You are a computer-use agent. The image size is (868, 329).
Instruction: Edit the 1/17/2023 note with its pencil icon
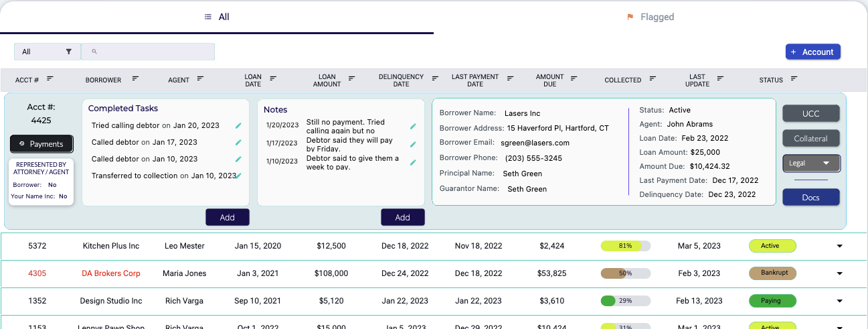pyautogui.click(x=413, y=144)
